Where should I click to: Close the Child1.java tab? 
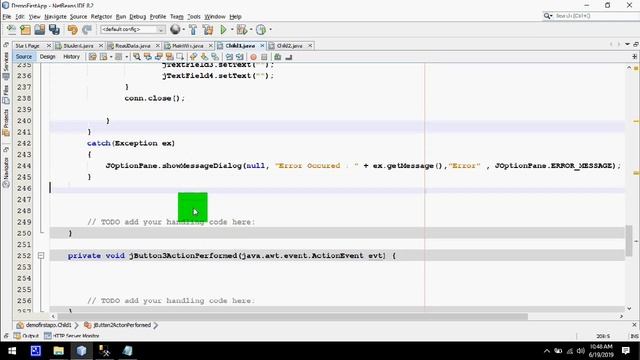(x=262, y=46)
